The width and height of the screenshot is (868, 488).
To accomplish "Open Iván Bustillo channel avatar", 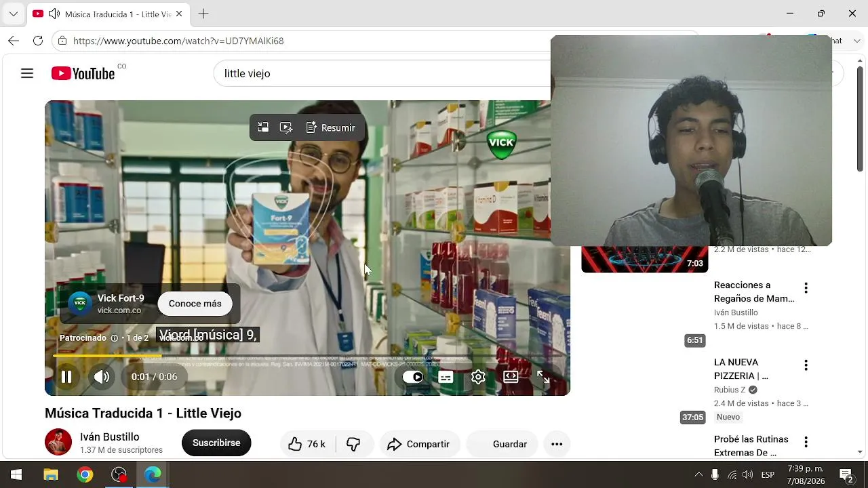I will (x=58, y=443).
